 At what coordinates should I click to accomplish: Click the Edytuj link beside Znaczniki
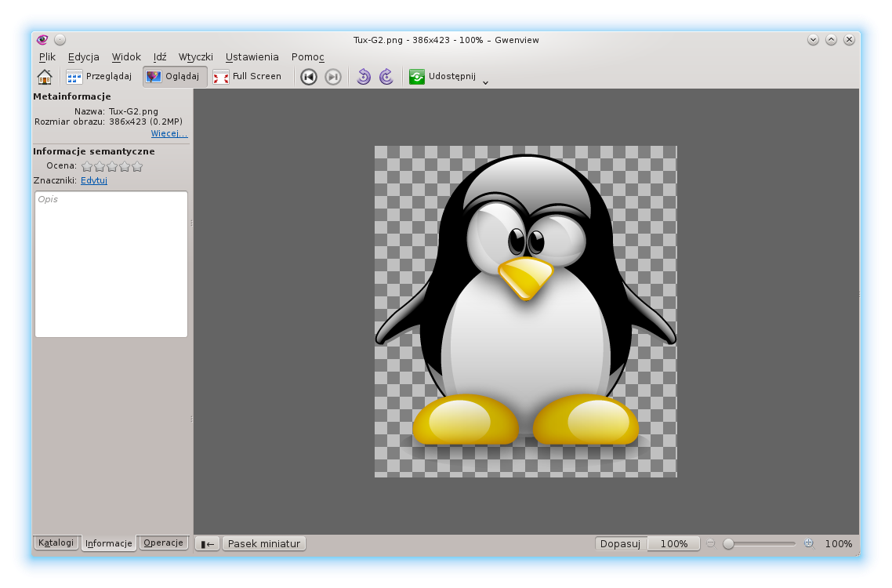pos(94,180)
